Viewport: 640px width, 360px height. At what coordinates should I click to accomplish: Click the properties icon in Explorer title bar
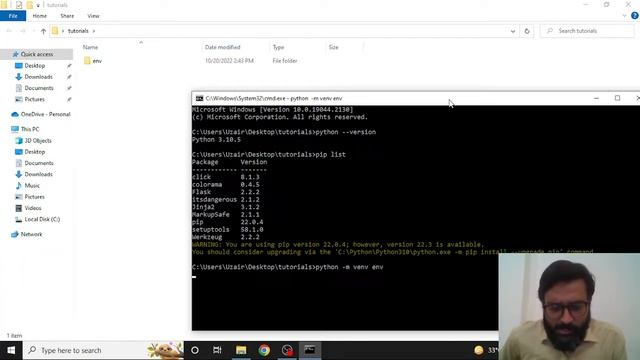19,5
